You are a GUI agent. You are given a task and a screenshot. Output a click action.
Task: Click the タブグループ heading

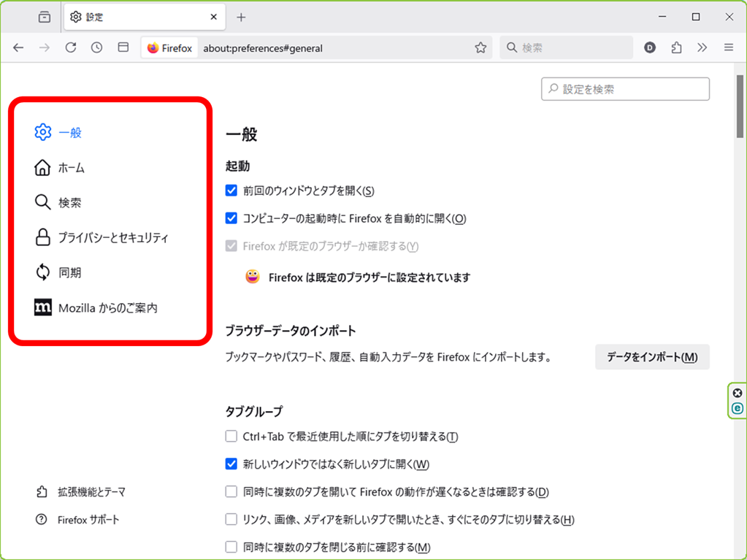tap(254, 412)
